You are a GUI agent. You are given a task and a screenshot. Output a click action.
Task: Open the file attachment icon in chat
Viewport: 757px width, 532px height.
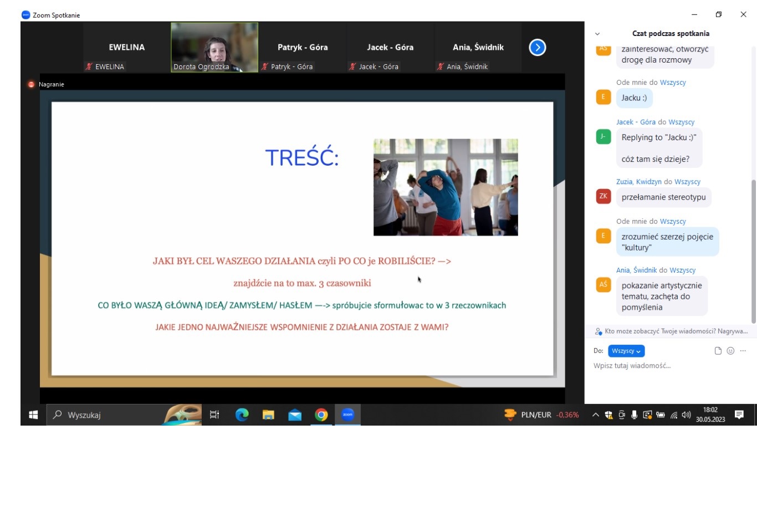718,351
